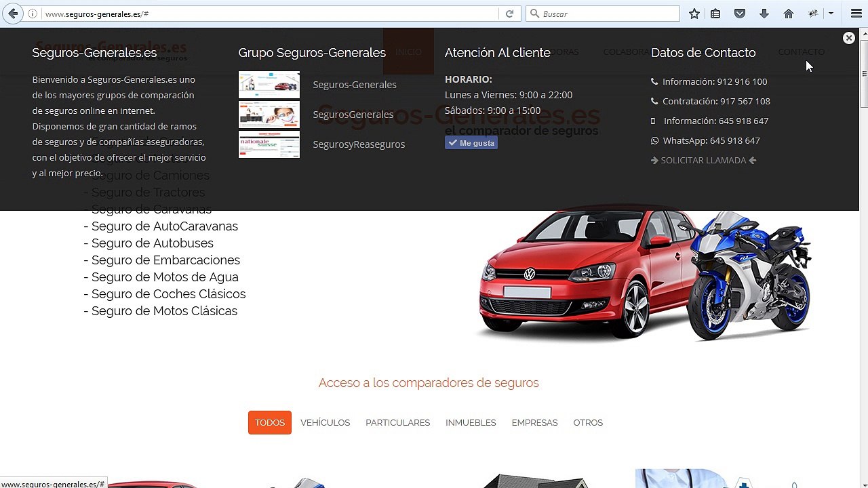
Task: Click the search magnifier icon in Buscar box
Action: 534,14
